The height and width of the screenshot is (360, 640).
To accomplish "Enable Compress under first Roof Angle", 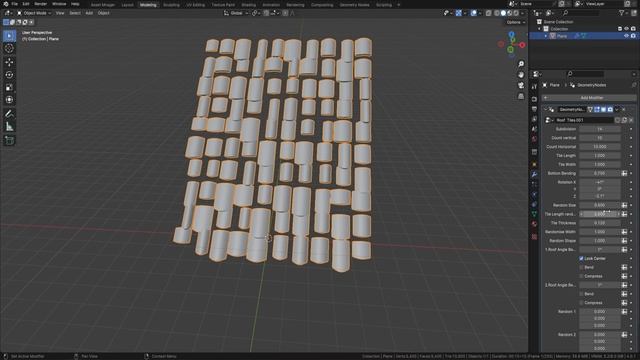I will (581, 276).
